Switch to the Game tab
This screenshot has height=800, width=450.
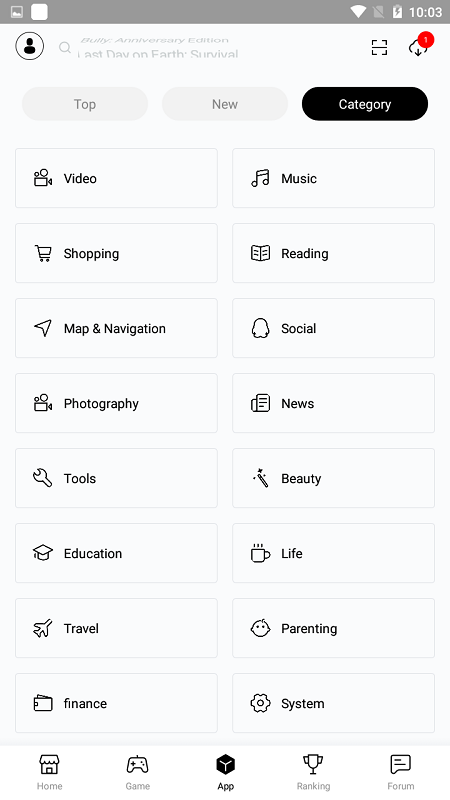tap(138, 772)
